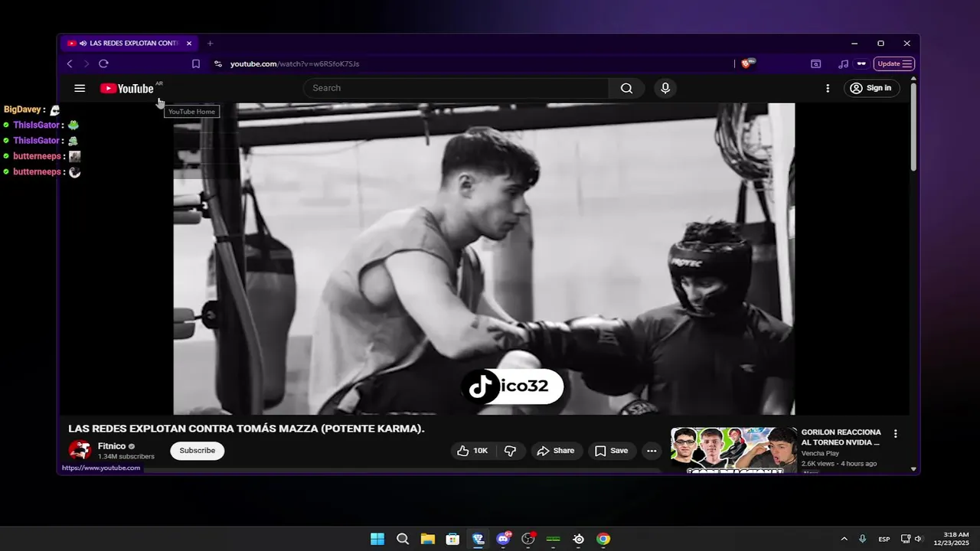Open the media playlist music-note icon
This screenshot has height=551, width=980.
pyautogui.click(x=843, y=64)
